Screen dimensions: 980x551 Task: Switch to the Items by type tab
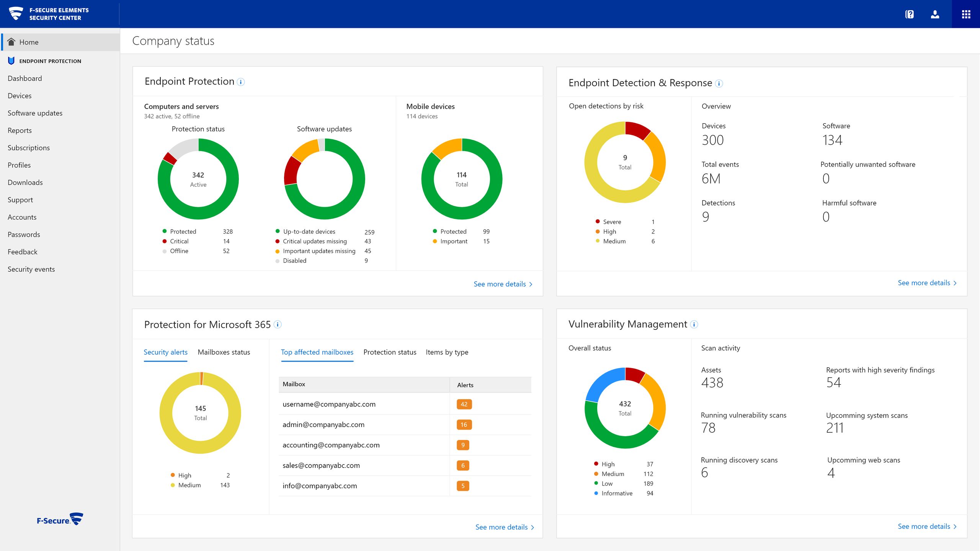tap(447, 352)
